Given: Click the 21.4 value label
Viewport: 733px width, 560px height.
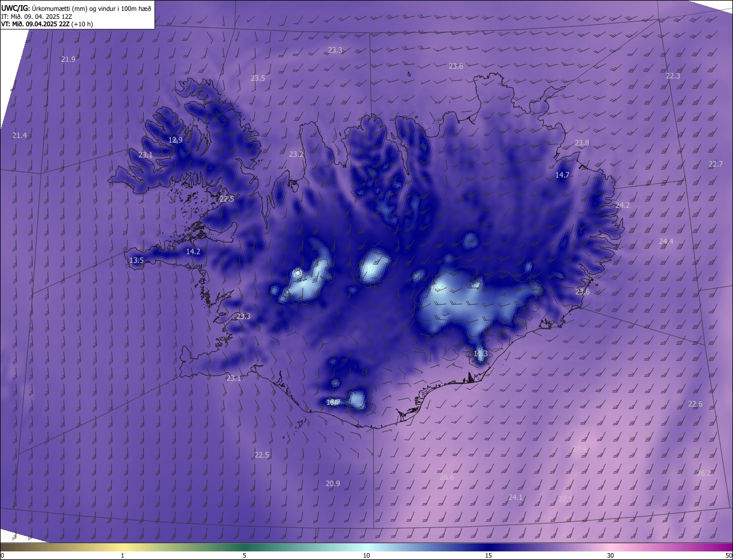Looking at the screenshot, I should tap(19, 135).
